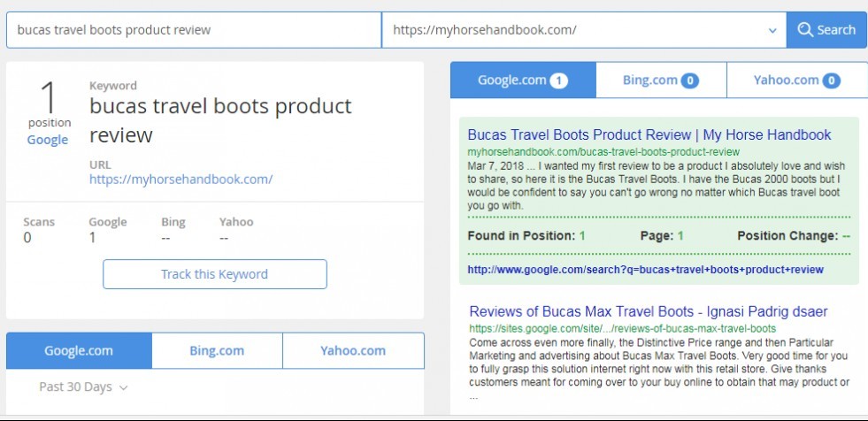Screen dimensions: 868x421
Task: Expand the Past 30 Days selector
Action: click(x=83, y=387)
